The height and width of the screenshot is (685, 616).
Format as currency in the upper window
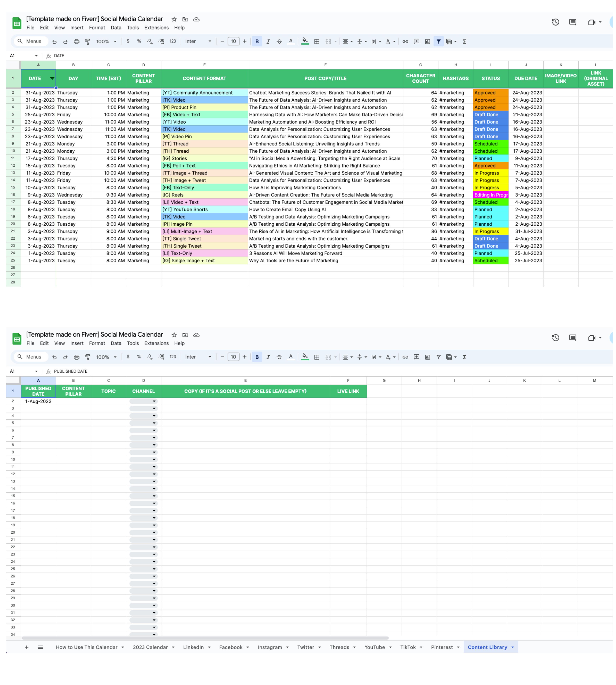[128, 41]
